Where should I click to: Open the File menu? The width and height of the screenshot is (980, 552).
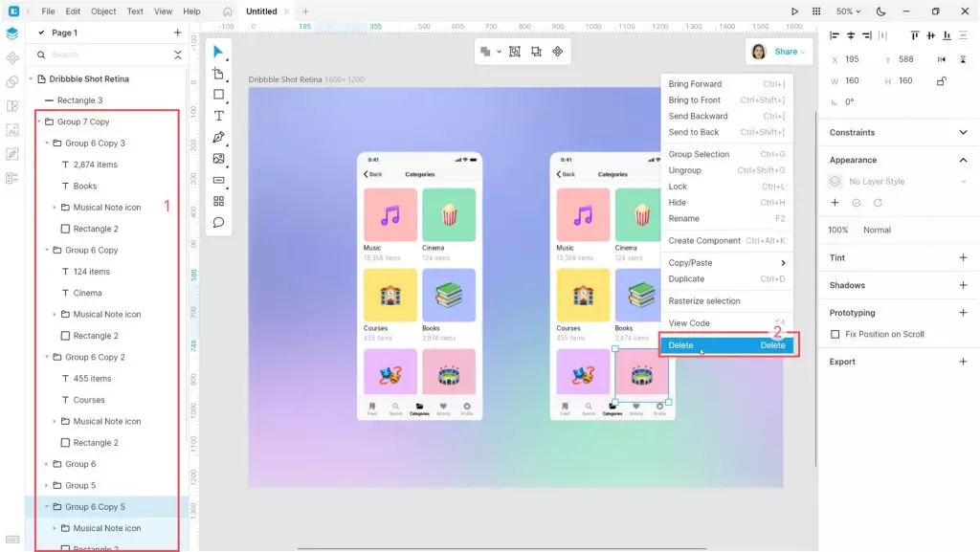[x=48, y=11]
